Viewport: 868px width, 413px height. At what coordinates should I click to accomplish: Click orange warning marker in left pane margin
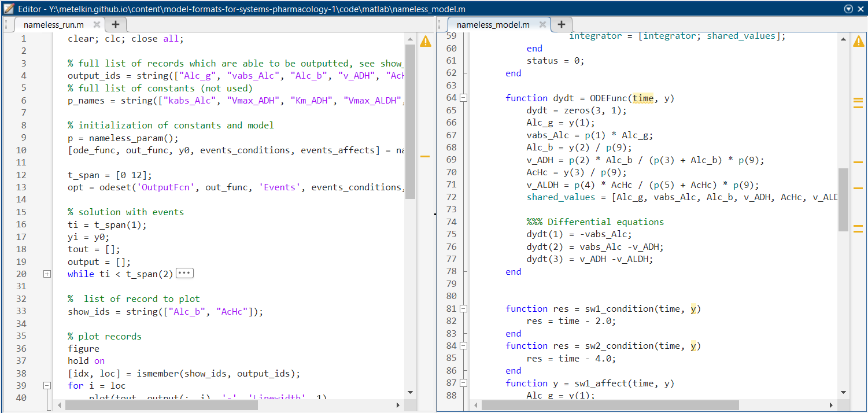coord(425,156)
